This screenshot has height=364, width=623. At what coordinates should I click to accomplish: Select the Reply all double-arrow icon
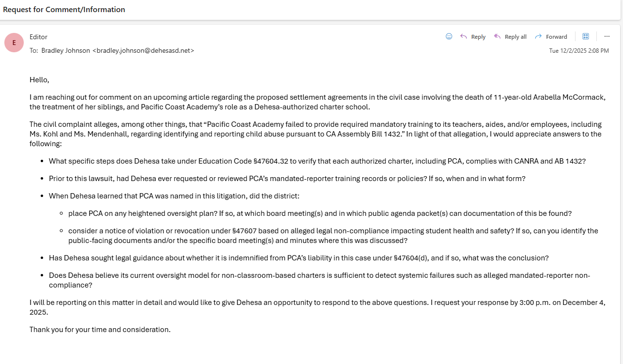[x=497, y=36]
